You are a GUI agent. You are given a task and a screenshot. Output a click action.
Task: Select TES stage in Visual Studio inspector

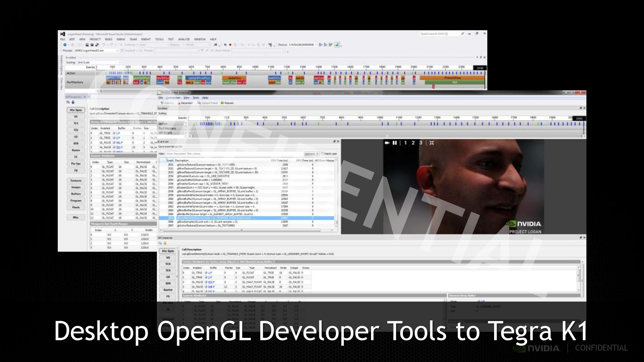pyautogui.click(x=76, y=130)
